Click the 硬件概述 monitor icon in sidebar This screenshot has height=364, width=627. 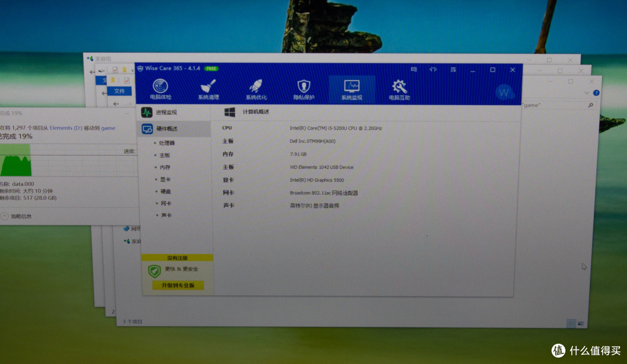[x=147, y=129]
